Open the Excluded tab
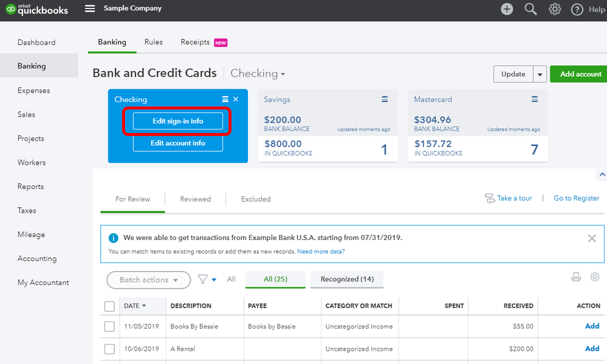This screenshot has width=607, height=364. [256, 199]
